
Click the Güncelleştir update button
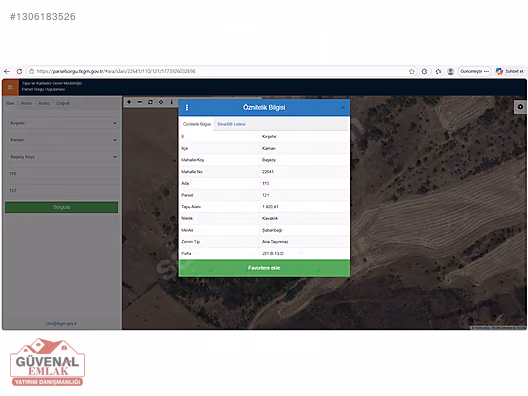tap(474, 71)
